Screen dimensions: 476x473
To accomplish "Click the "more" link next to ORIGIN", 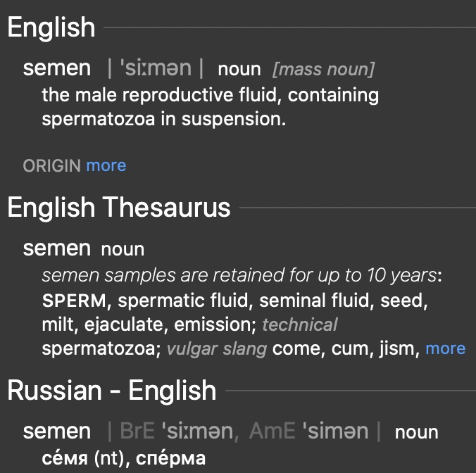I will pyautogui.click(x=106, y=165).
